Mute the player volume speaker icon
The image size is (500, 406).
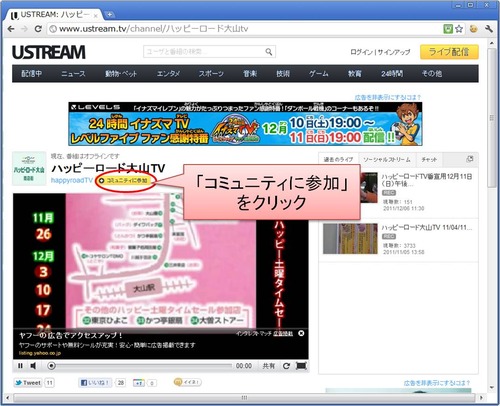tap(33, 366)
